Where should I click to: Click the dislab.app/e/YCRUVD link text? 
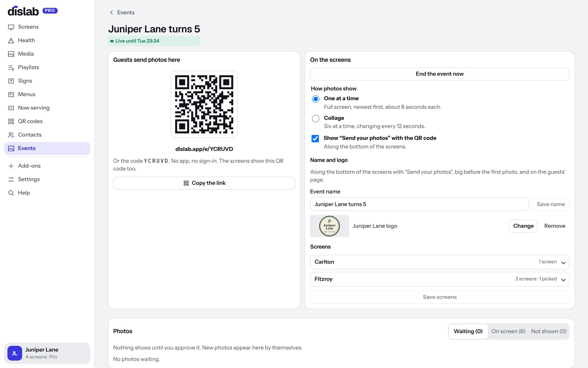(204, 149)
